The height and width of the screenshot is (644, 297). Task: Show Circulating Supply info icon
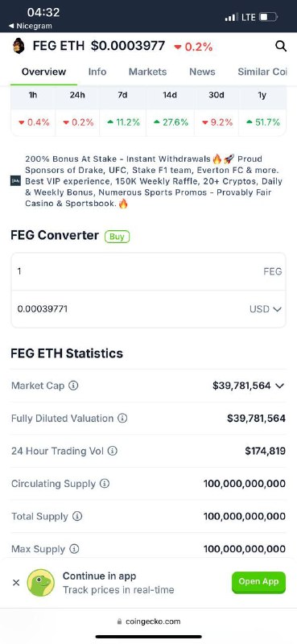tap(105, 484)
